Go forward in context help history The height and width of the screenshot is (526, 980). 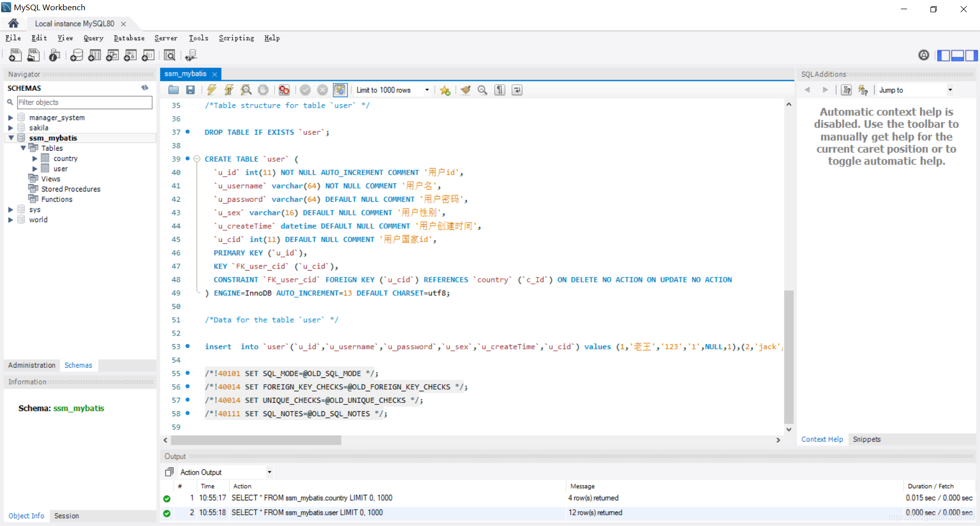pyautogui.click(x=825, y=90)
